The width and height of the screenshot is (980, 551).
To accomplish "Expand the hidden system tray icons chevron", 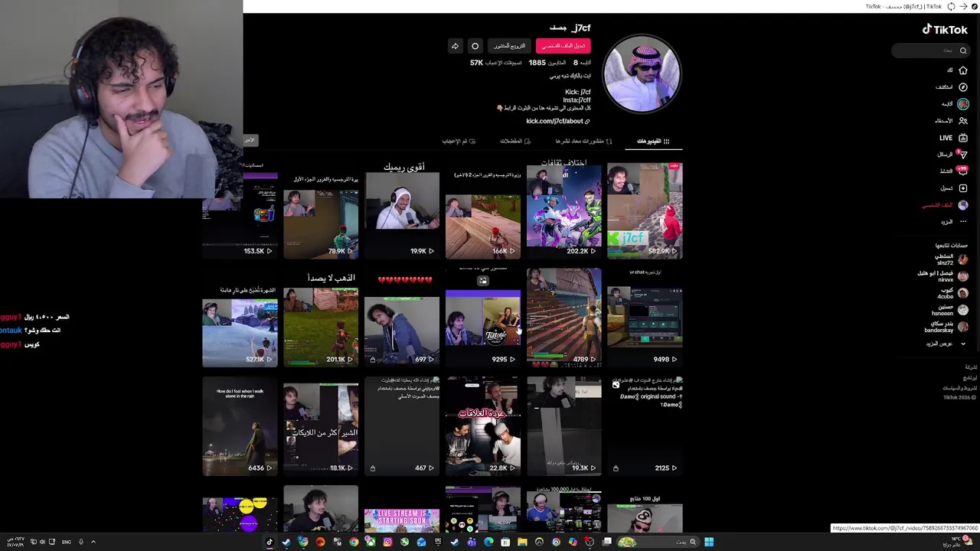I will (x=93, y=542).
